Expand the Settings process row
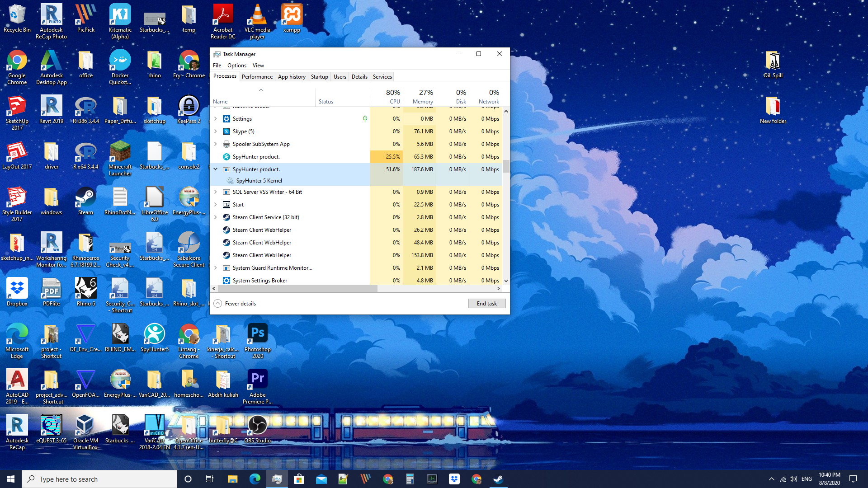The height and width of the screenshot is (488, 868). pyautogui.click(x=216, y=119)
